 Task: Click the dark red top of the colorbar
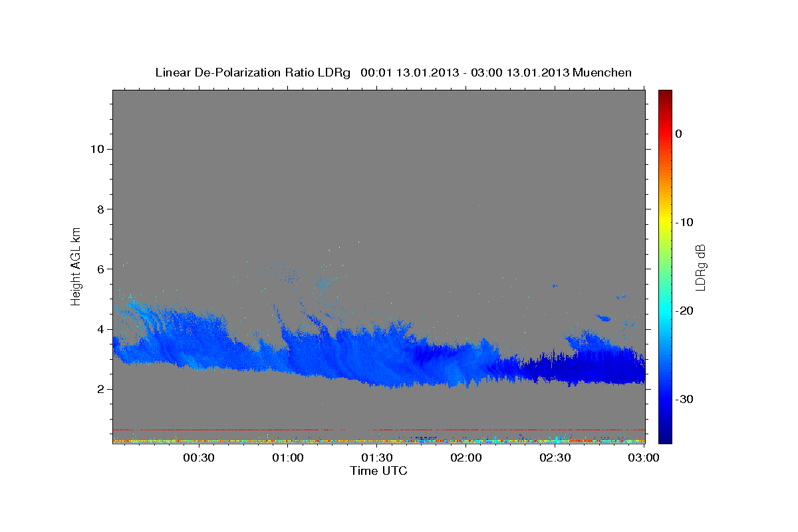coord(665,95)
